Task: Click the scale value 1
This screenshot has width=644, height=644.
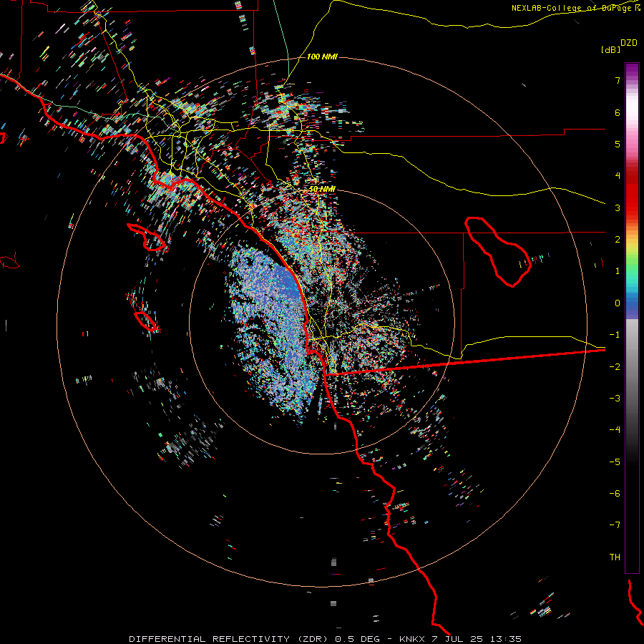Action: [x=618, y=271]
